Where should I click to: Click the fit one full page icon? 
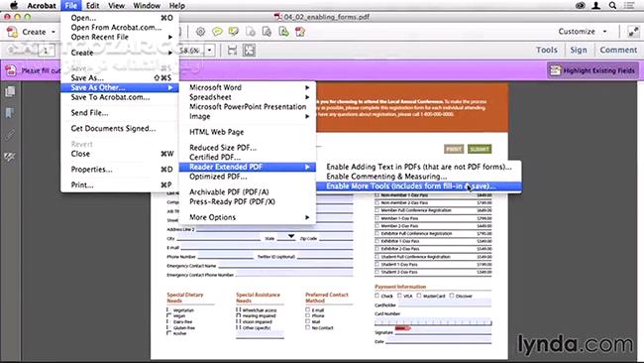(249, 51)
